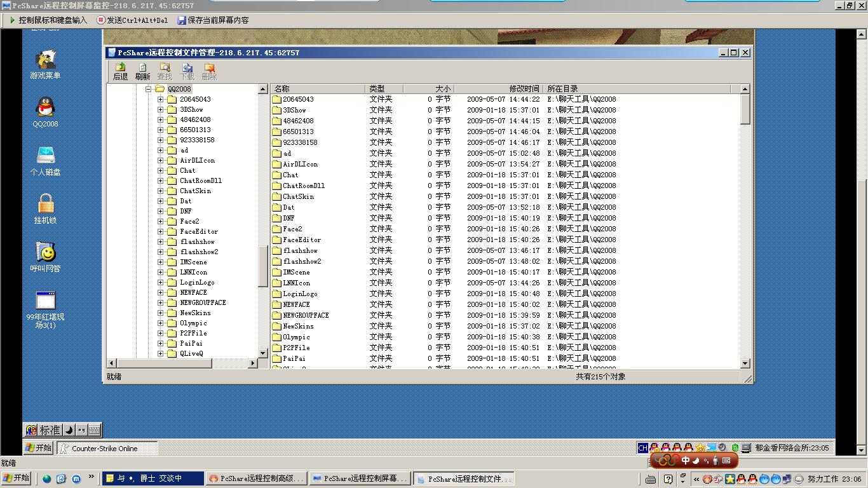Expand the DNF tree folder
The width and height of the screenshot is (868, 488).
click(x=161, y=212)
